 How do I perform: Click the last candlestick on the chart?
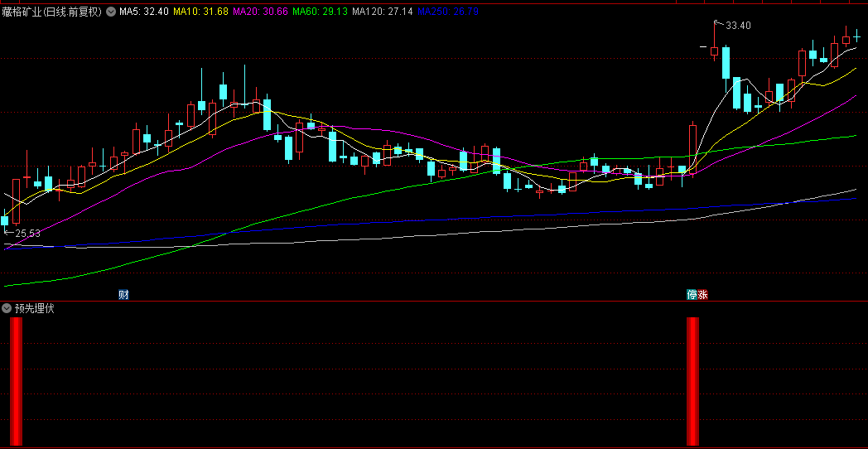click(856, 37)
